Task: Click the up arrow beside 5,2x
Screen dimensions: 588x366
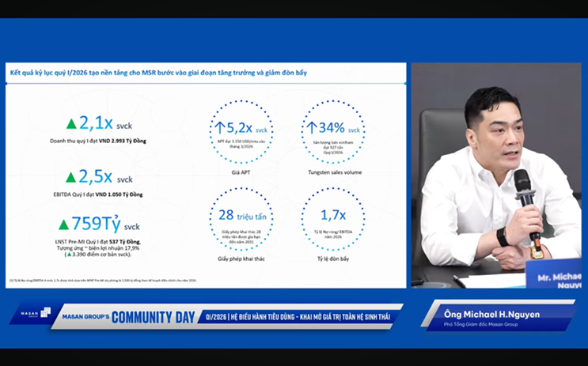Action: [x=220, y=128]
